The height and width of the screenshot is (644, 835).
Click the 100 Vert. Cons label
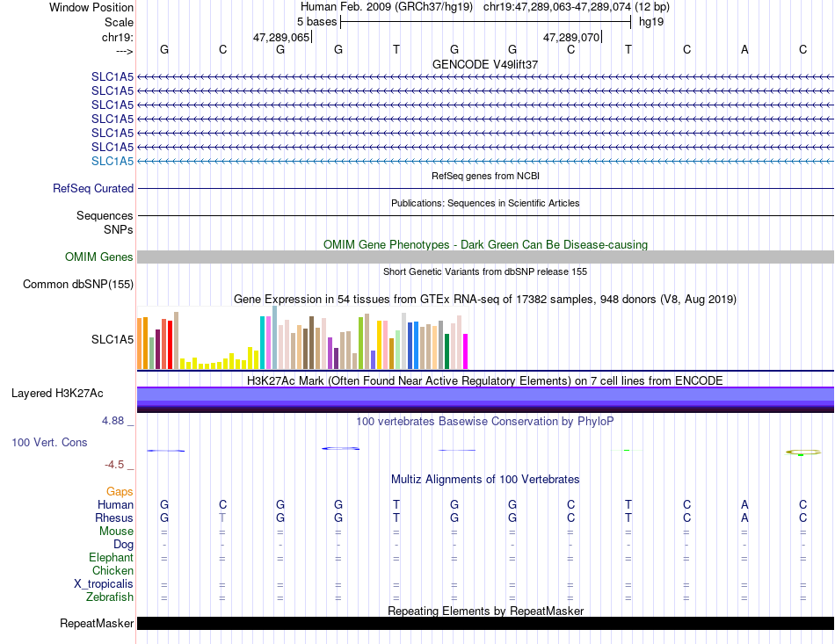click(49, 442)
